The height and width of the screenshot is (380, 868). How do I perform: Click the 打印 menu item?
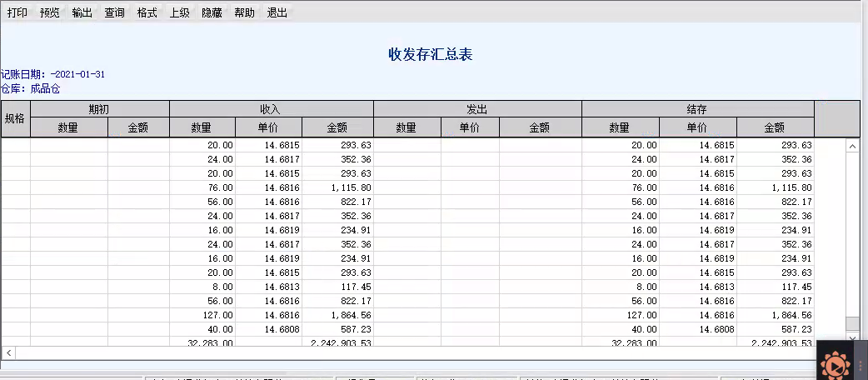coord(17,12)
